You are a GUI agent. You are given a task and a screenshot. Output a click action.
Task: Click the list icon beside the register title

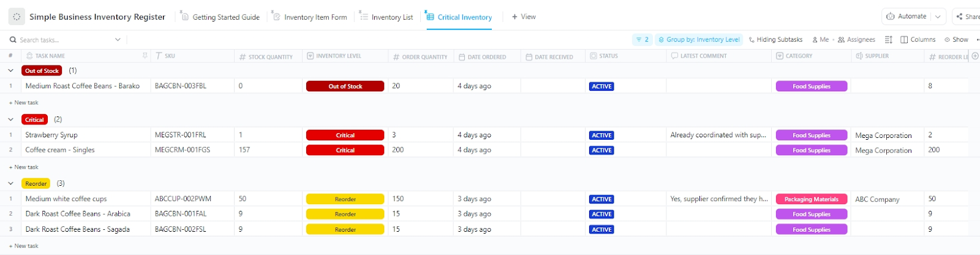[17, 17]
